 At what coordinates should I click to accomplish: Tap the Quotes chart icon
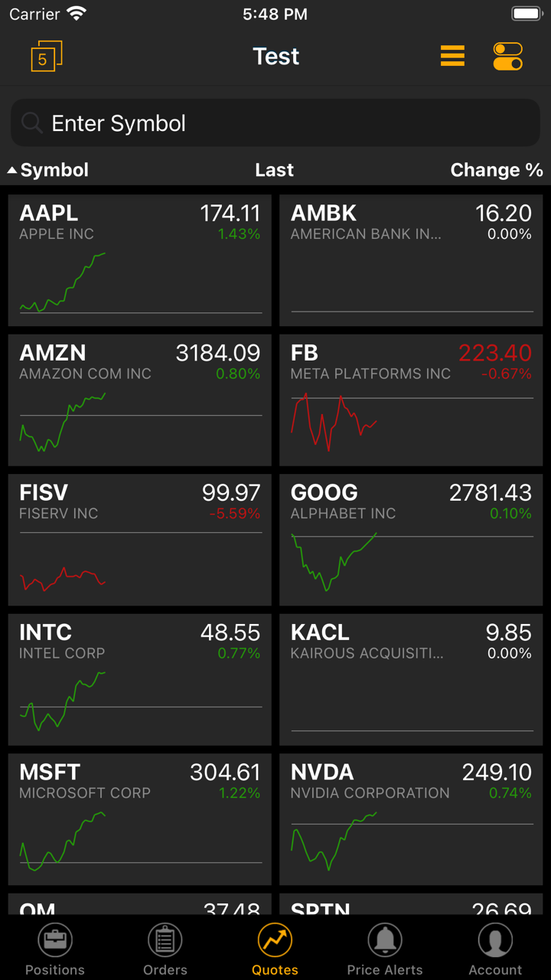click(275, 940)
